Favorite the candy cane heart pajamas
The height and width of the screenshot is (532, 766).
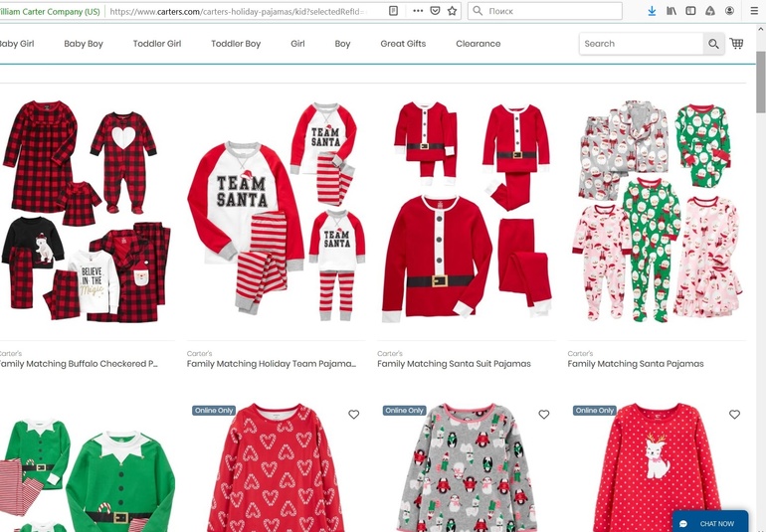tap(353, 415)
